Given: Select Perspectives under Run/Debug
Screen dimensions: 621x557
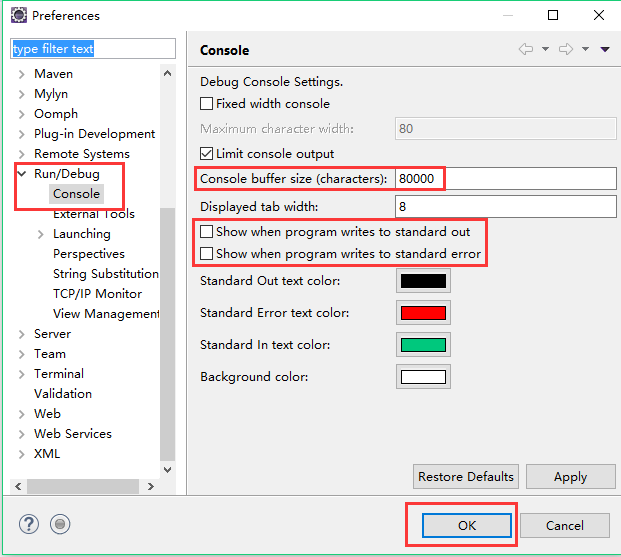Looking at the screenshot, I should tap(89, 254).
